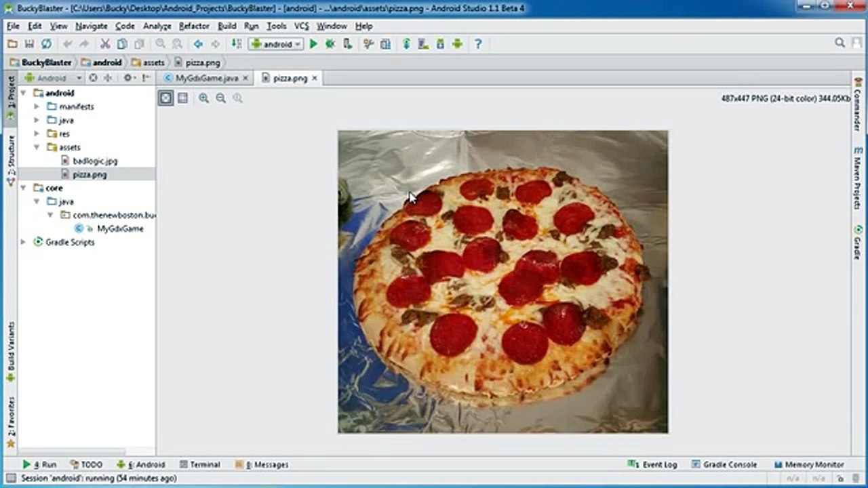
Task: Click the Replace toolbar icon
Action: pos(177,44)
